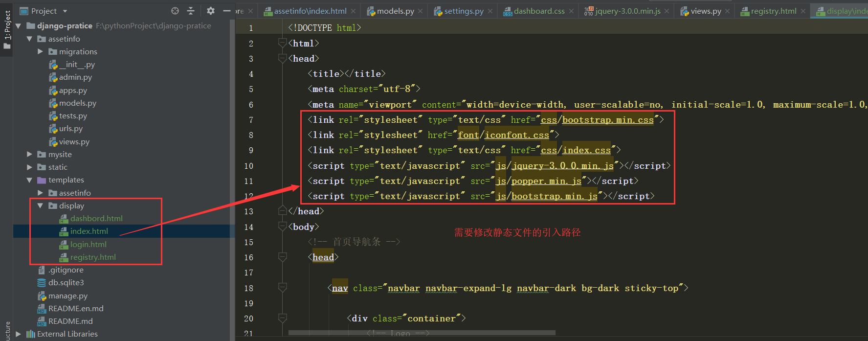Collapse the display folder

point(40,205)
